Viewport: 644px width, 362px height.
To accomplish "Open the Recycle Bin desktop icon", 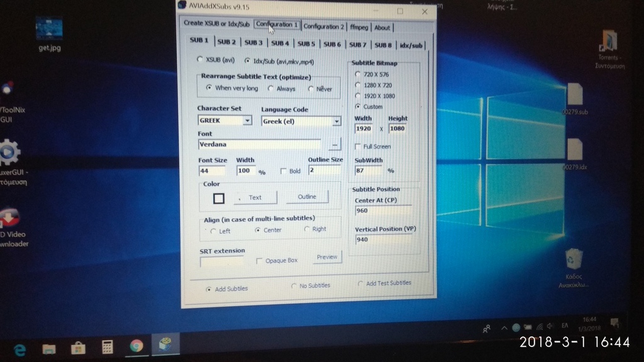I will [574, 260].
